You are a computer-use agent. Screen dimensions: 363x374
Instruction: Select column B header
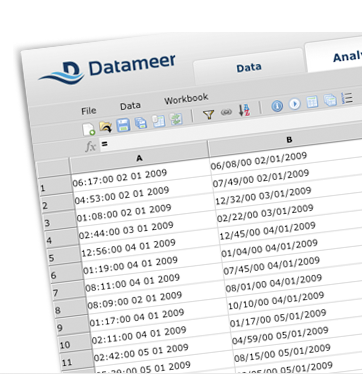289,140
